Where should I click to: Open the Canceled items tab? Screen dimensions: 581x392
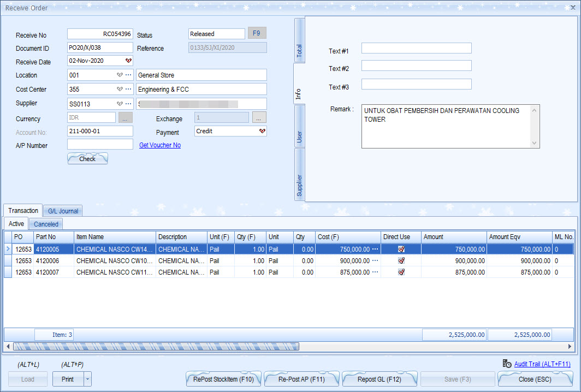[46, 224]
